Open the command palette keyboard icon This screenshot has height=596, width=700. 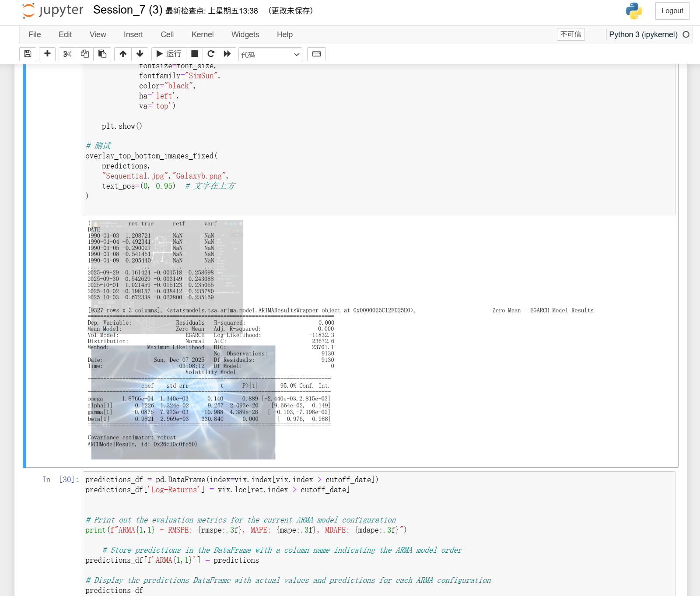(316, 54)
